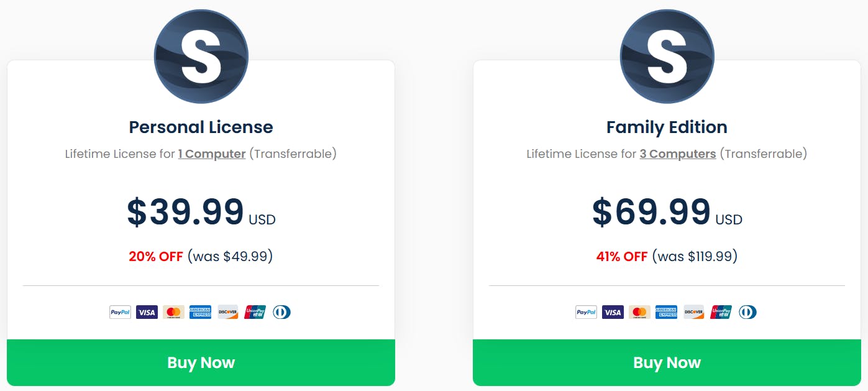This screenshot has height=391, width=868.
Task: Click American Express icon under Family Edition
Action: click(x=667, y=312)
